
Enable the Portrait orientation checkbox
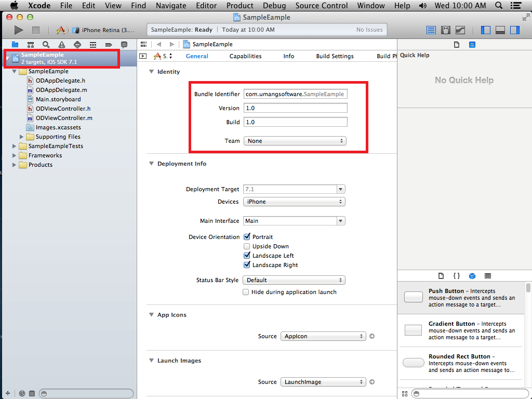pos(247,237)
